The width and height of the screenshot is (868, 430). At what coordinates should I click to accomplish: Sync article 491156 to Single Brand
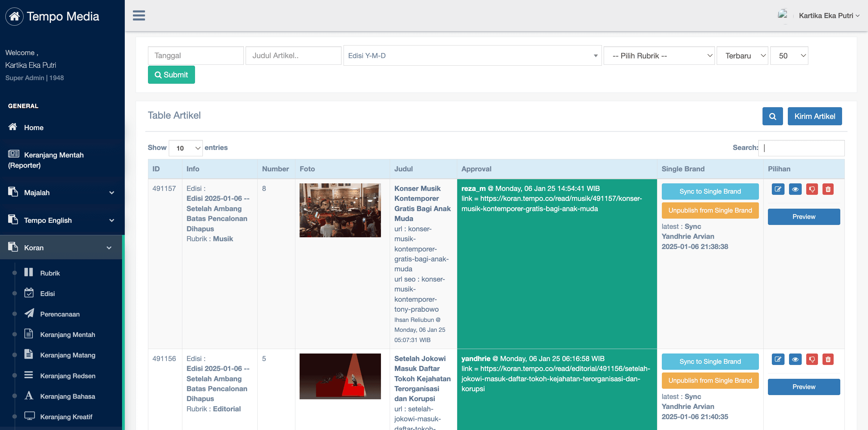pos(710,362)
